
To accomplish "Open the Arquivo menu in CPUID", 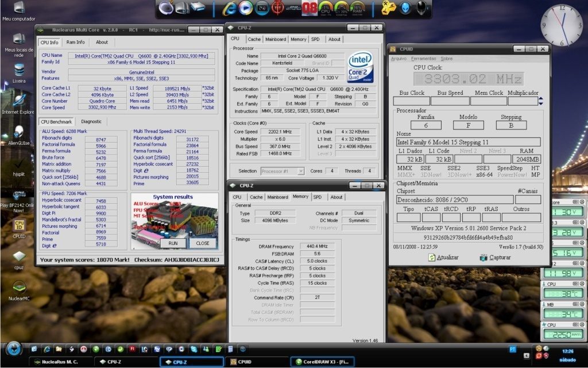I will click(x=399, y=59).
